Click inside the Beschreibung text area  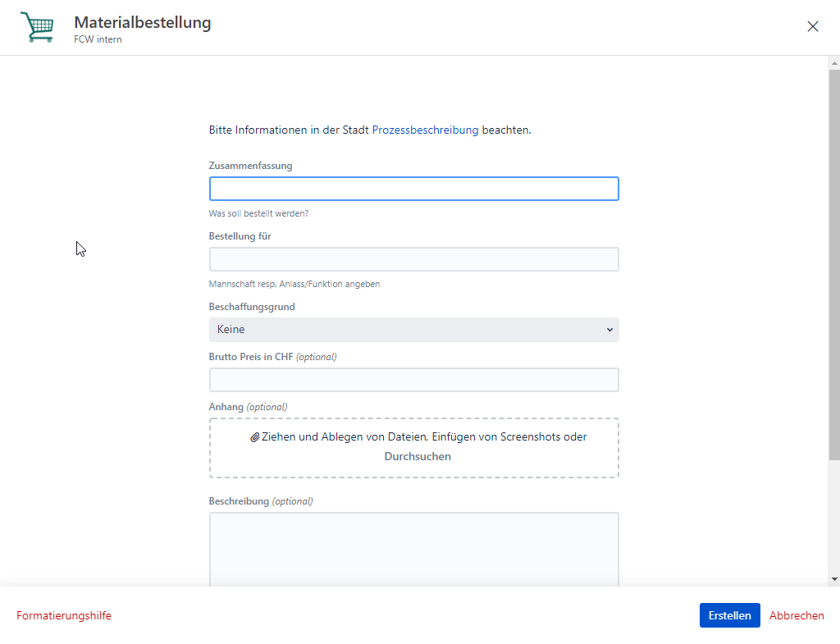coord(413,548)
